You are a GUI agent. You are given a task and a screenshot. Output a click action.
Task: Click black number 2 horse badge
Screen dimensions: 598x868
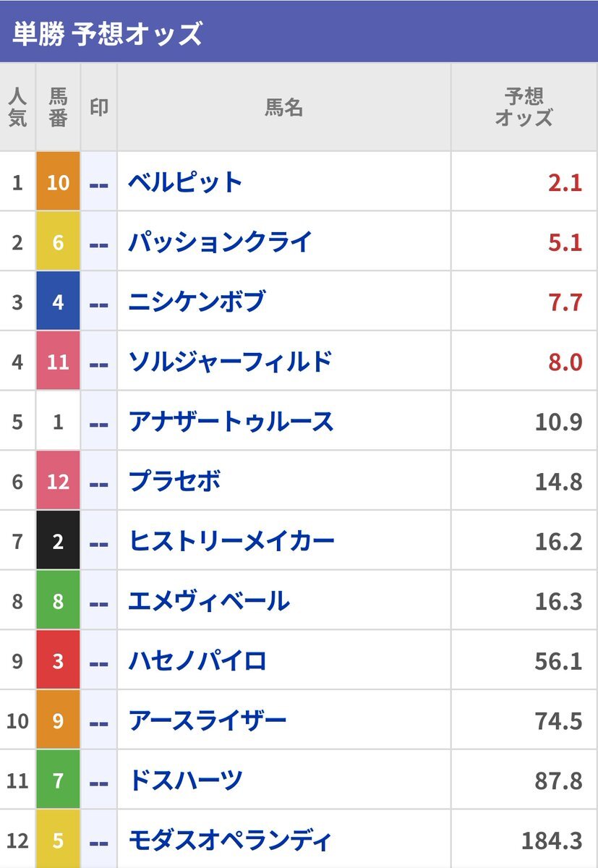pyautogui.click(x=58, y=541)
